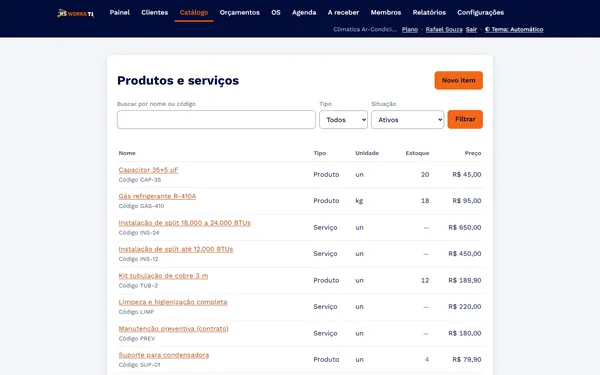Screen dimensions: 600x375
Task: Click code text Código GAS-410
Action: 141,206
